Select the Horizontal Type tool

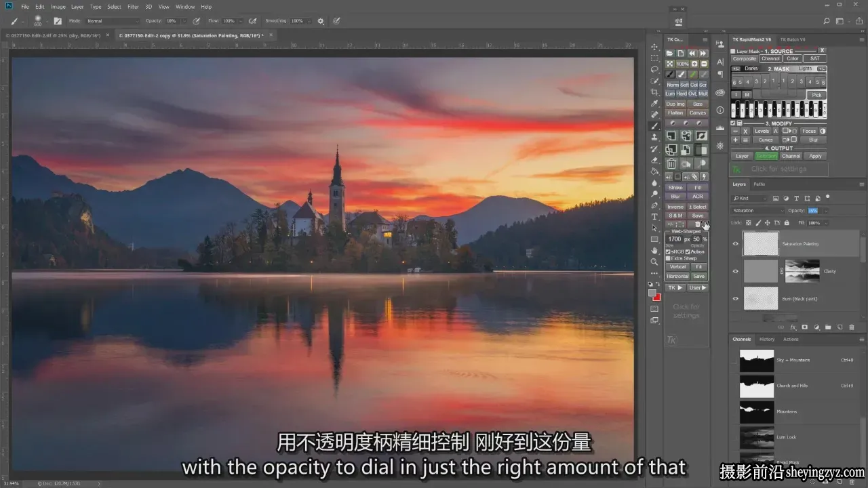[x=654, y=216]
